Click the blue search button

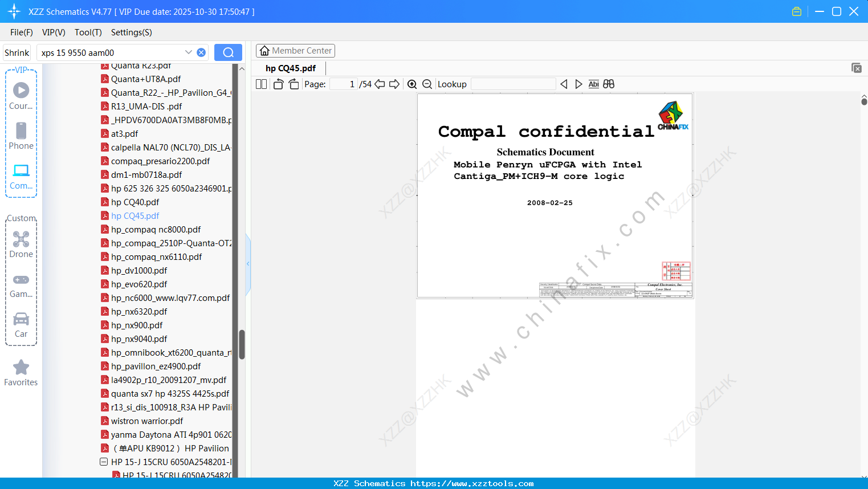pos(228,52)
